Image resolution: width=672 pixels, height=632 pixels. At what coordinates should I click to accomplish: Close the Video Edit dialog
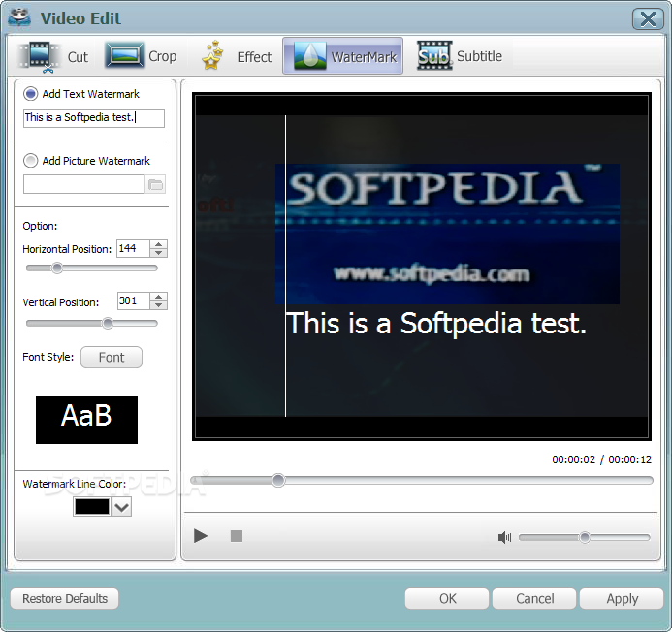[648, 18]
